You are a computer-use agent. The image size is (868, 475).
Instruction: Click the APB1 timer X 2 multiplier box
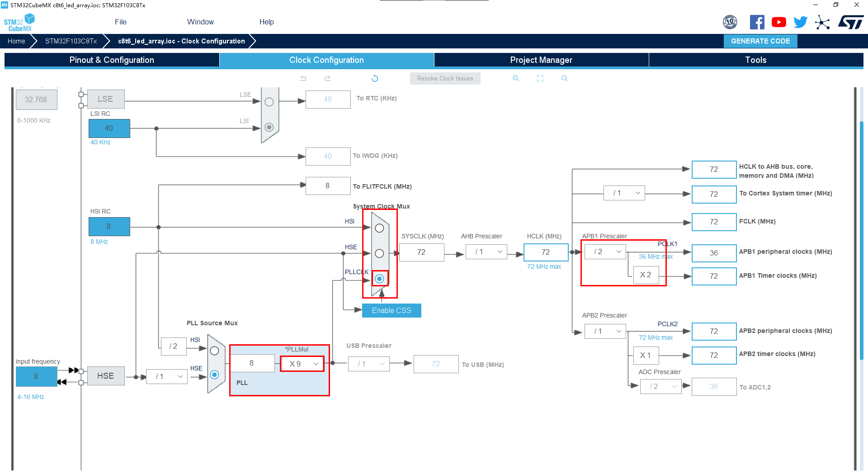click(x=646, y=275)
